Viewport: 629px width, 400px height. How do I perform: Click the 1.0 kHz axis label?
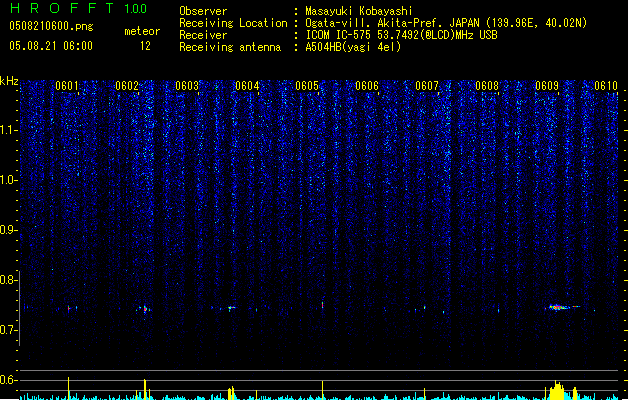click(8, 180)
